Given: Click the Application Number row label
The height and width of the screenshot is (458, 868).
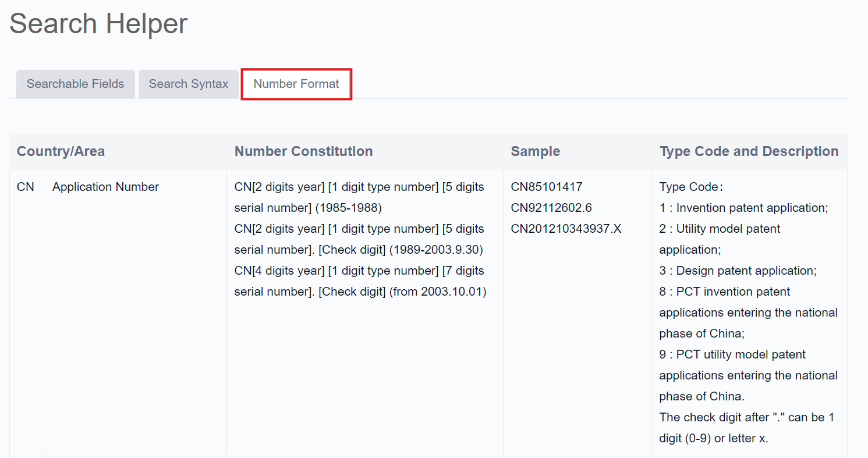Looking at the screenshot, I should [x=105, y=187].
